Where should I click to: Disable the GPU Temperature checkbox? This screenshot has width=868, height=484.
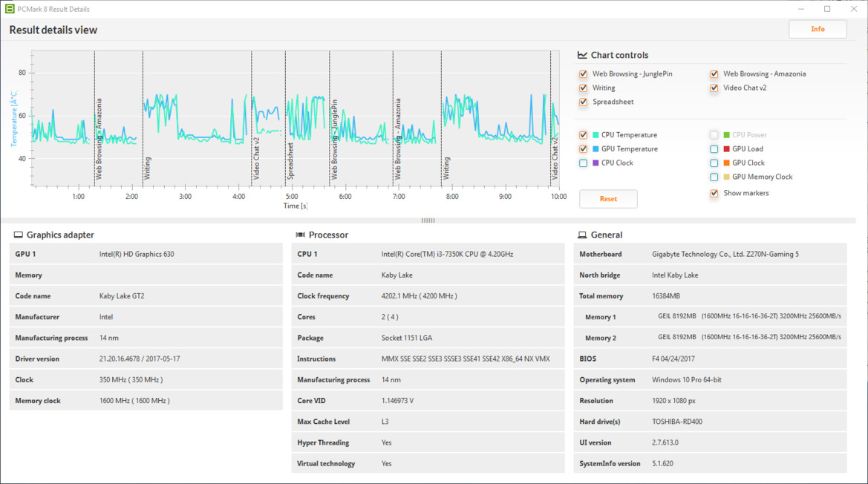tap(583, 148)
